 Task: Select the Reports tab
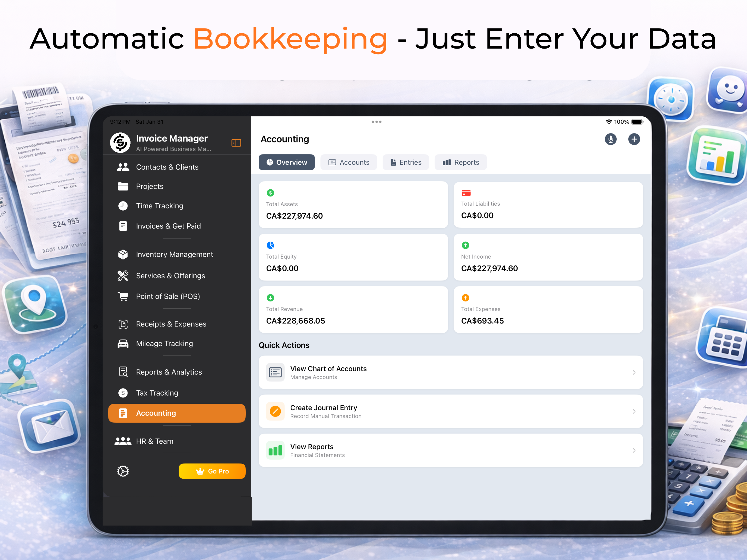461,162
